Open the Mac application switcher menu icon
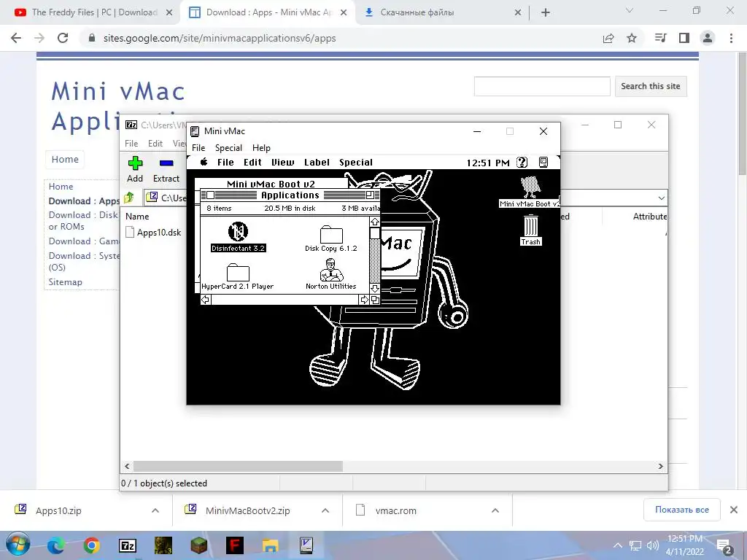Viewport: 747px width, 560px height. pos(543,163)
